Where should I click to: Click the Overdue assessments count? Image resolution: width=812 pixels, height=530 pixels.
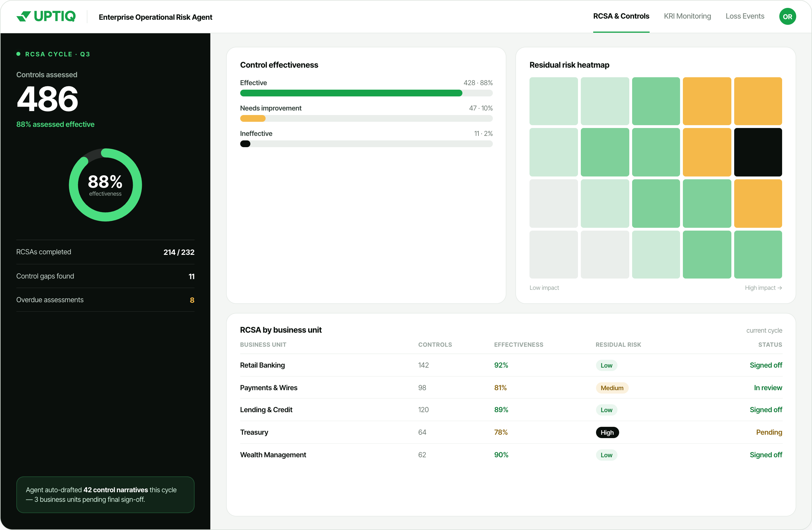pos(192,300)
